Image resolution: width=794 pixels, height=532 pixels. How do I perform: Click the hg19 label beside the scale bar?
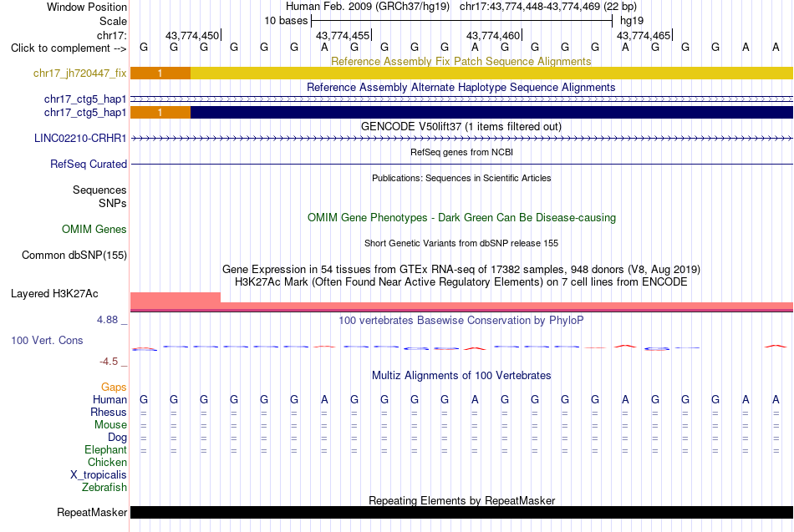(632, 21)
